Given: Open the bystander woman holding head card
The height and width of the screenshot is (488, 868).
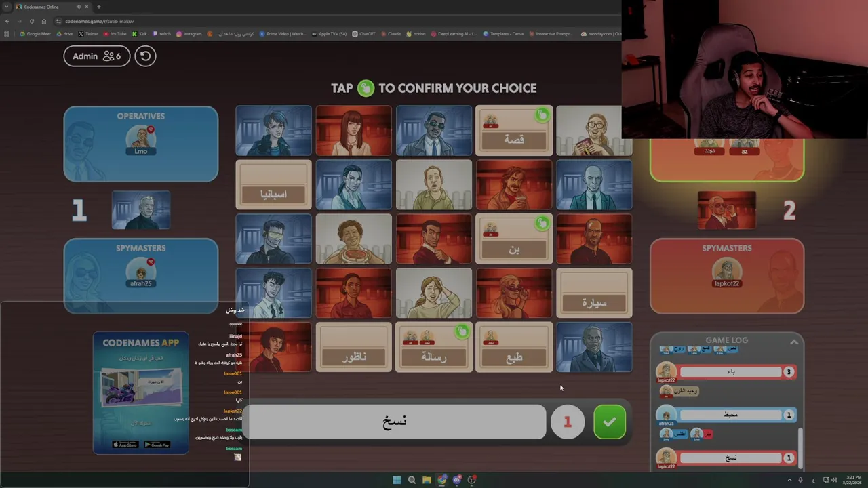Looking at the screenshot, I should pos(433,293).
